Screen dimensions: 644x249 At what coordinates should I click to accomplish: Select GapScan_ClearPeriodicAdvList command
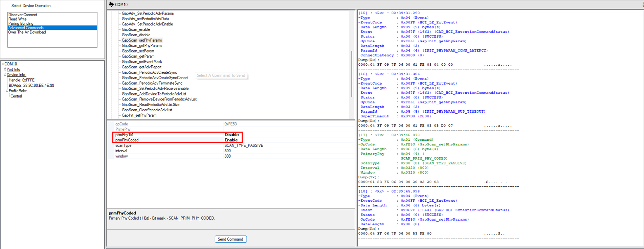click(x=147, y=110)
